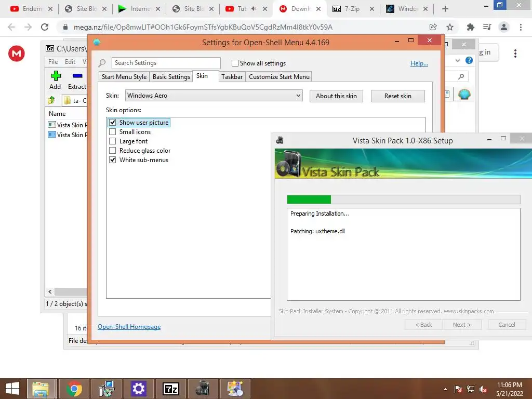Viewport: 532px width, 399px height.
Task: Click the MEGA logo on the page
Action: (16, 54)
